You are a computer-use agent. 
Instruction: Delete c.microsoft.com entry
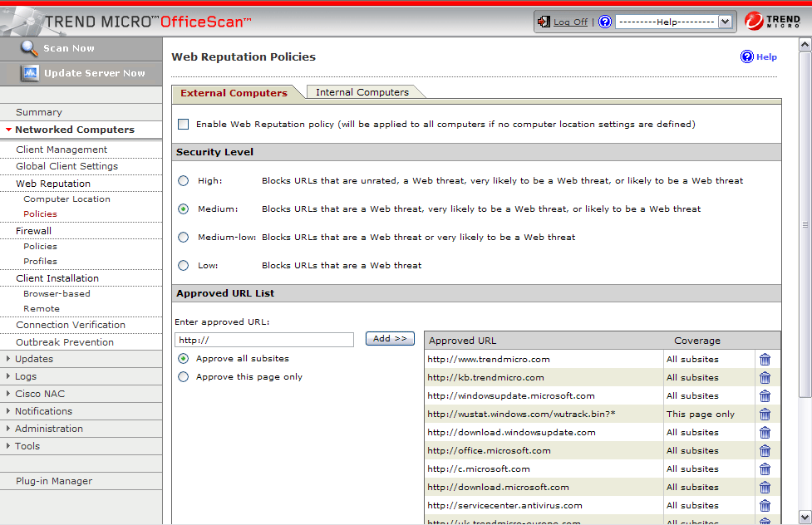(x=765, y=469)
